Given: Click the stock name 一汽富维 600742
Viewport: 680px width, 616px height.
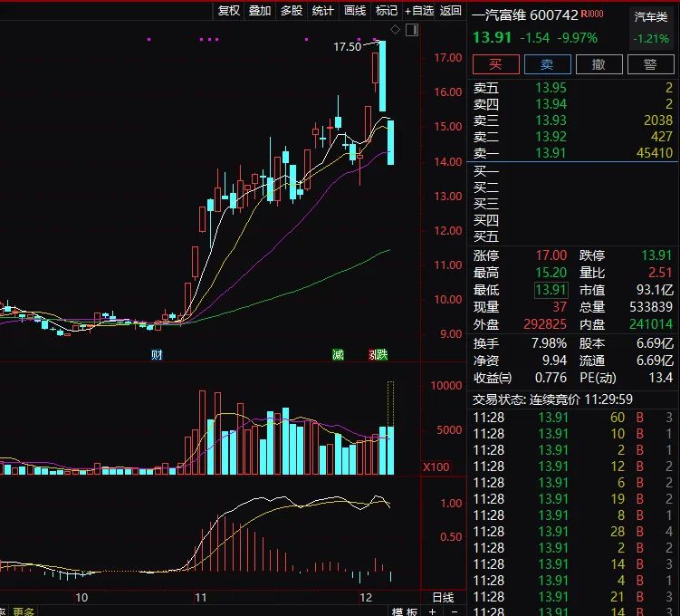Looking at the screenshot, I should 525,15.
